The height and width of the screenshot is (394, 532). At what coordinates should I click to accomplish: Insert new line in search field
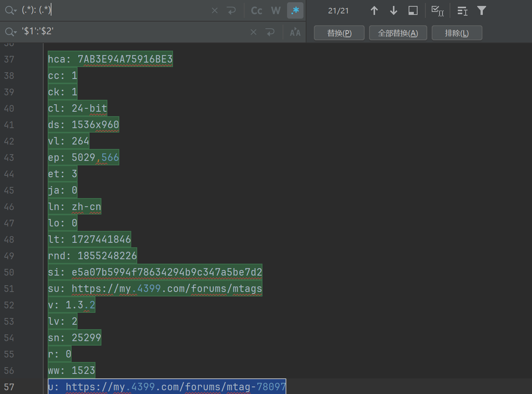232,10
